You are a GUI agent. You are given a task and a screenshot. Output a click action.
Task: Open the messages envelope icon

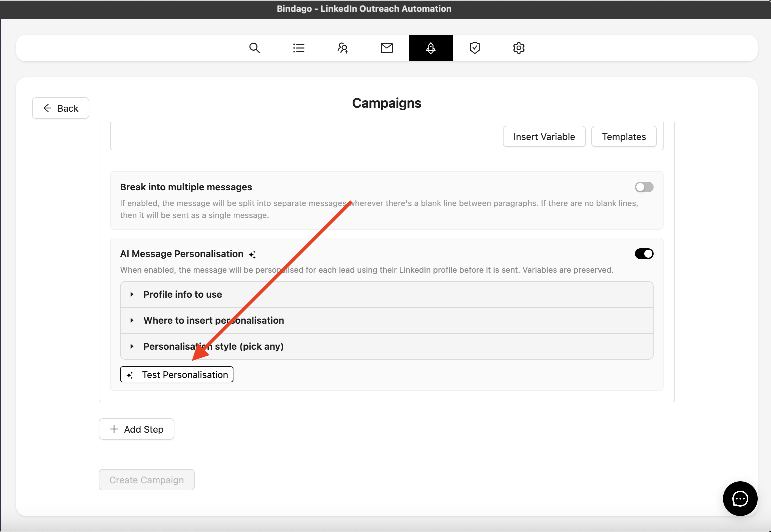coord(387,48)
